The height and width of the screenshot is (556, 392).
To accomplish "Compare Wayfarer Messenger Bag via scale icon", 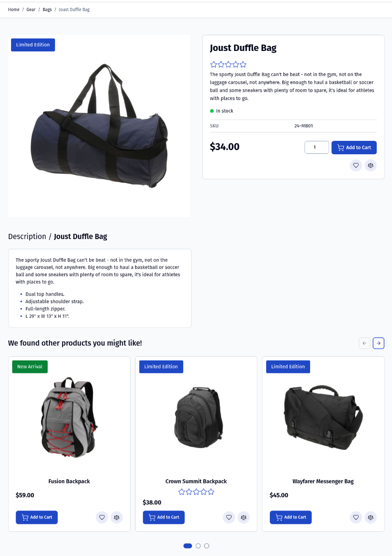I will pyautogui.click(x=371, y=518).
